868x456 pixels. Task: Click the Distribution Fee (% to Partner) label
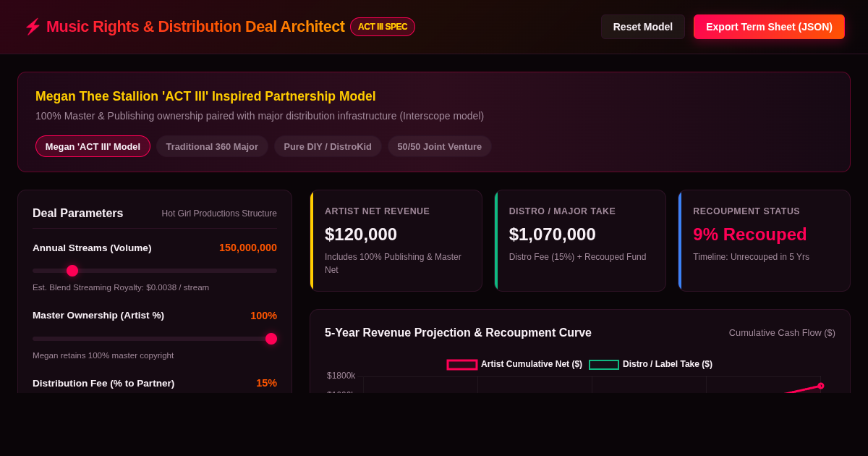click(x=103, y=383)
